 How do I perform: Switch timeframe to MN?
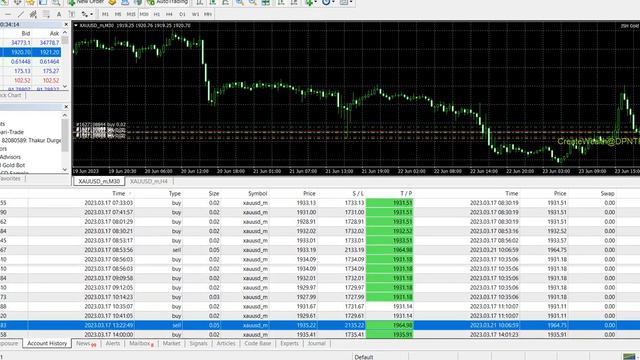[208, 14]
